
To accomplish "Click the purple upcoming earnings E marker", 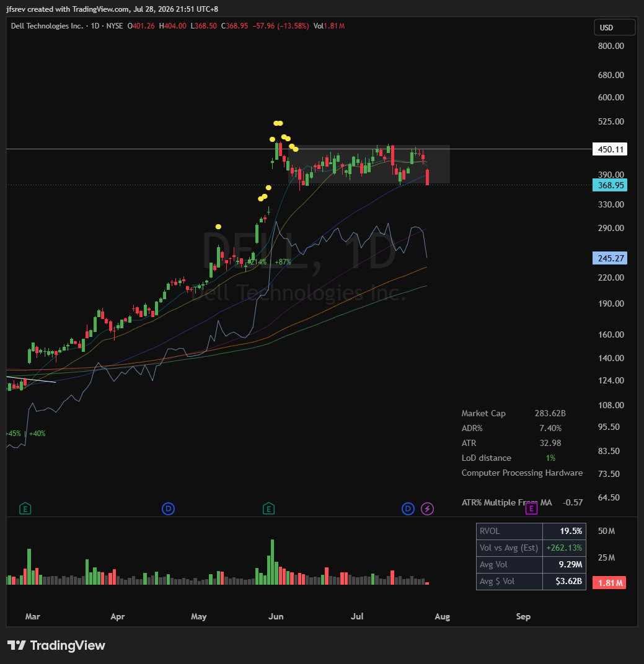I will tap(531, 509).
